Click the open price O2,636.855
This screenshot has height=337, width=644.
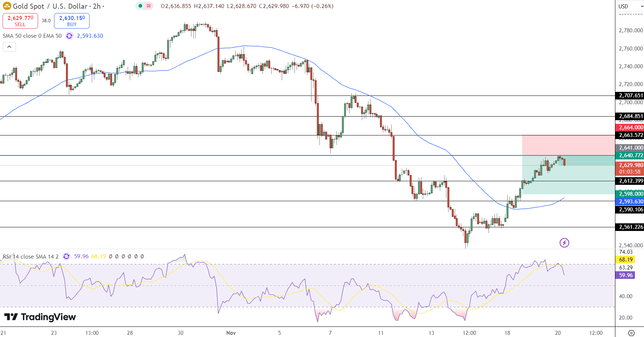(176, 6)
